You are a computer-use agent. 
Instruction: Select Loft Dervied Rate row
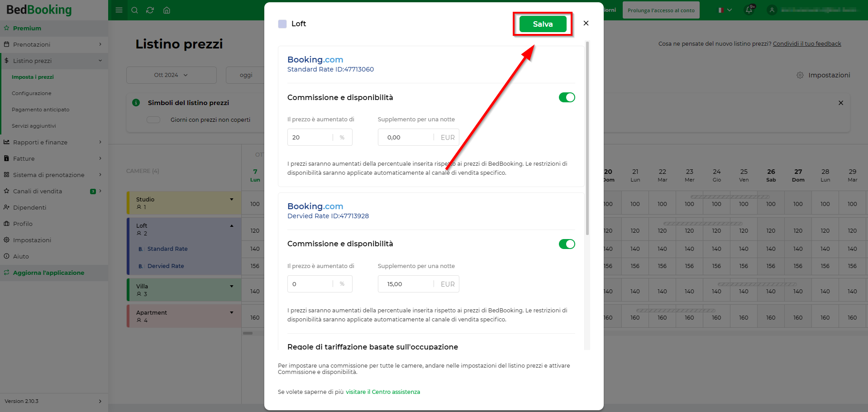(x=166, y=266)
